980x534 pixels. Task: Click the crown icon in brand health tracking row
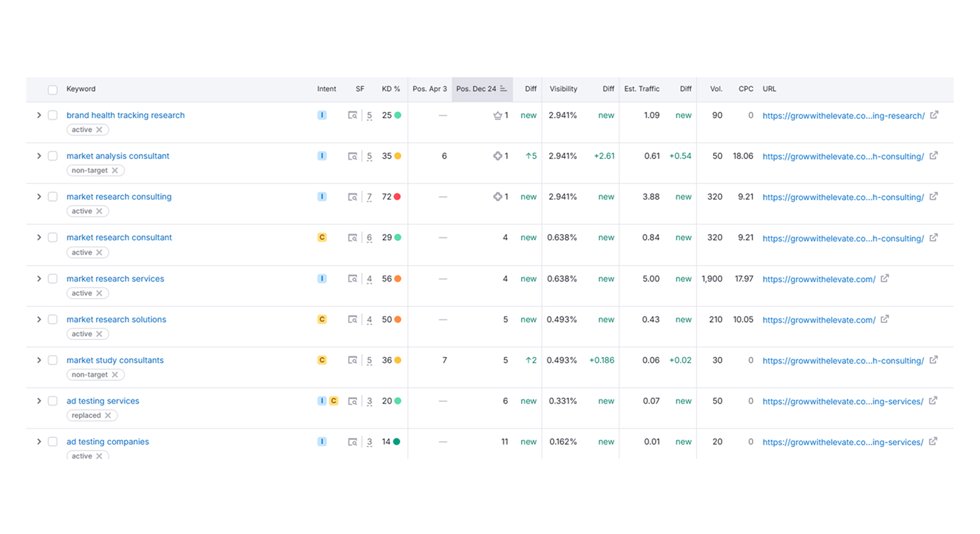(498, 116)
